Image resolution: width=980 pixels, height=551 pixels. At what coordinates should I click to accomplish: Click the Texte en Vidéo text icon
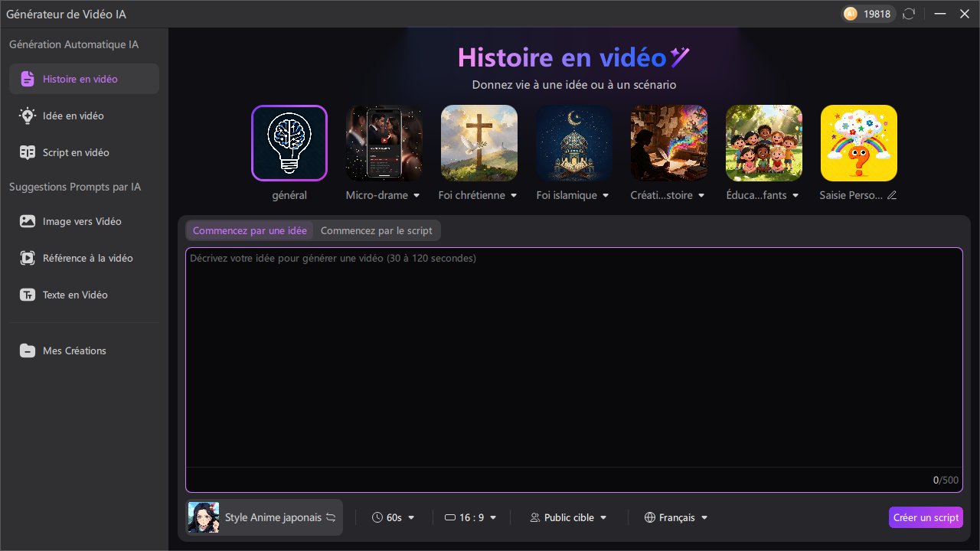click(x=28, y=295)
